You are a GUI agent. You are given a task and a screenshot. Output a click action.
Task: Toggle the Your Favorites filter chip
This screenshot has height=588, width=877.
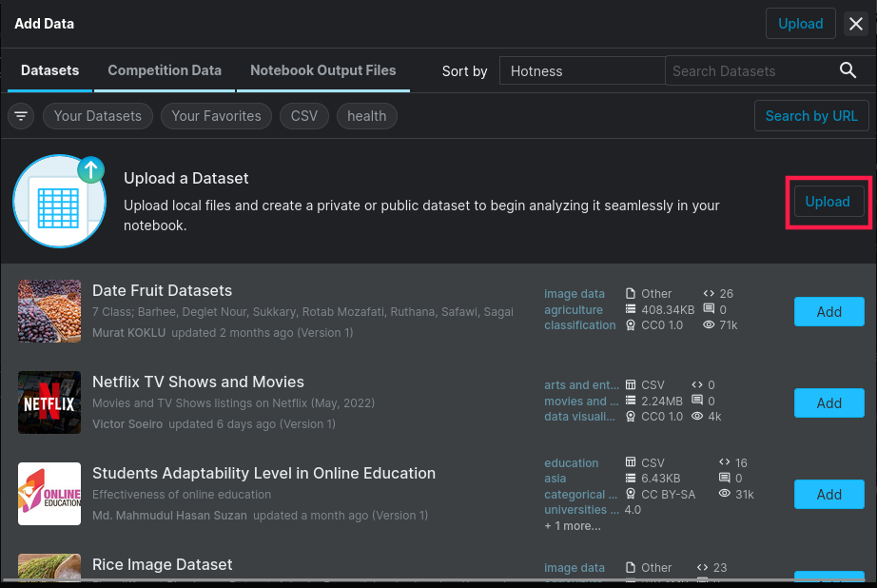tap(216, 115)
